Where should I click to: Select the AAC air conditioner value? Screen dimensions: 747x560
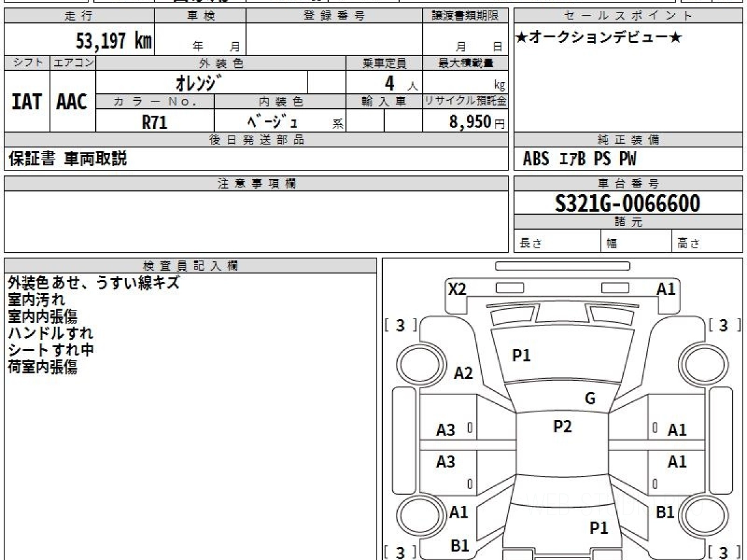point(72,101)
